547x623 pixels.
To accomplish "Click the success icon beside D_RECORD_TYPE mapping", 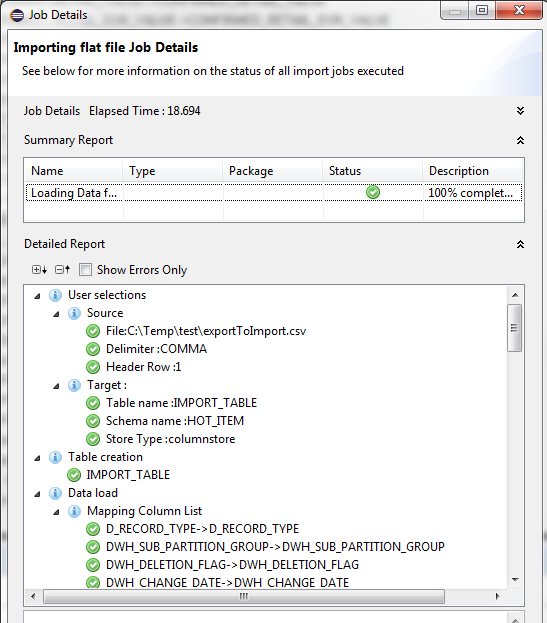I will pos(93,529).
